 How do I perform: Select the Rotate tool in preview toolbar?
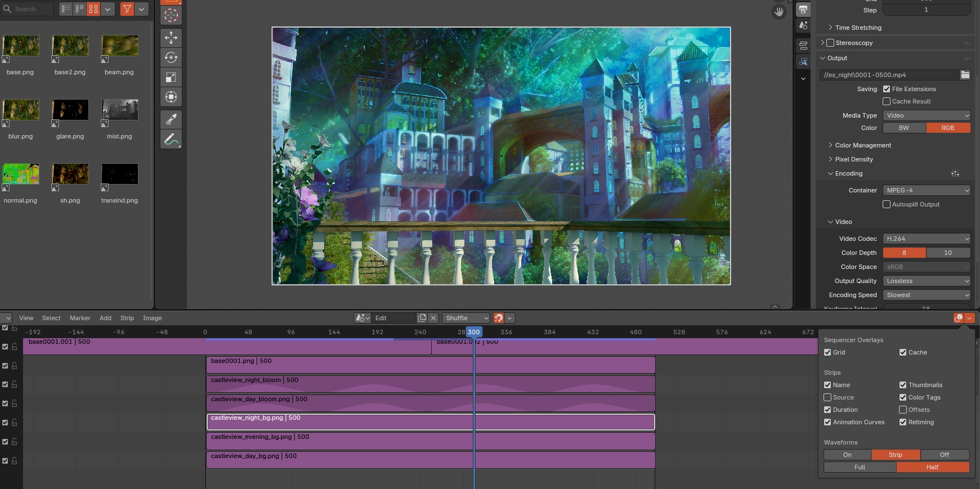pyautogui.click(x=171, y=57)
